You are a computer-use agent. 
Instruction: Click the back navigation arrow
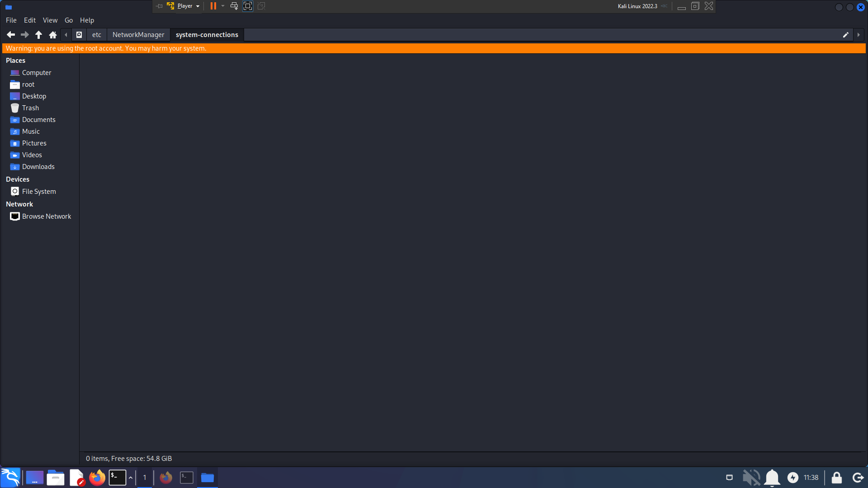[11, 35]
